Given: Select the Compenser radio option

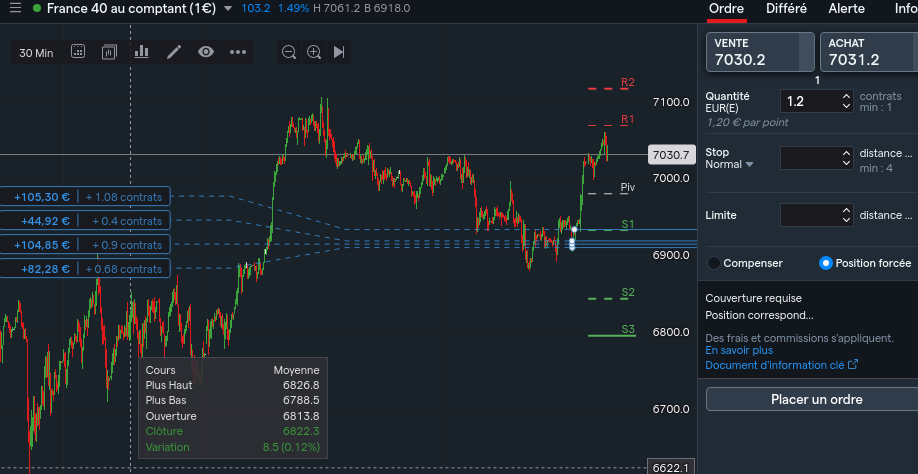Looking at the screenshot, I should [x=714, y=263].
